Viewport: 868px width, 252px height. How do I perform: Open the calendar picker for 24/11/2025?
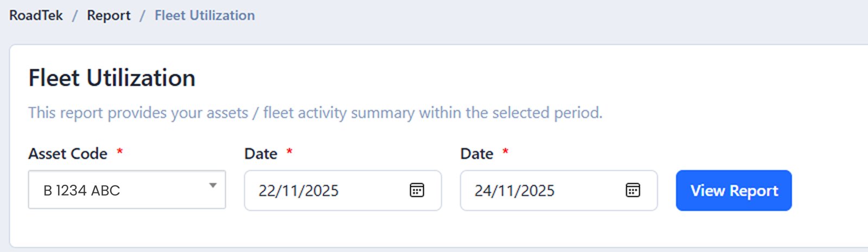[633, 190]
